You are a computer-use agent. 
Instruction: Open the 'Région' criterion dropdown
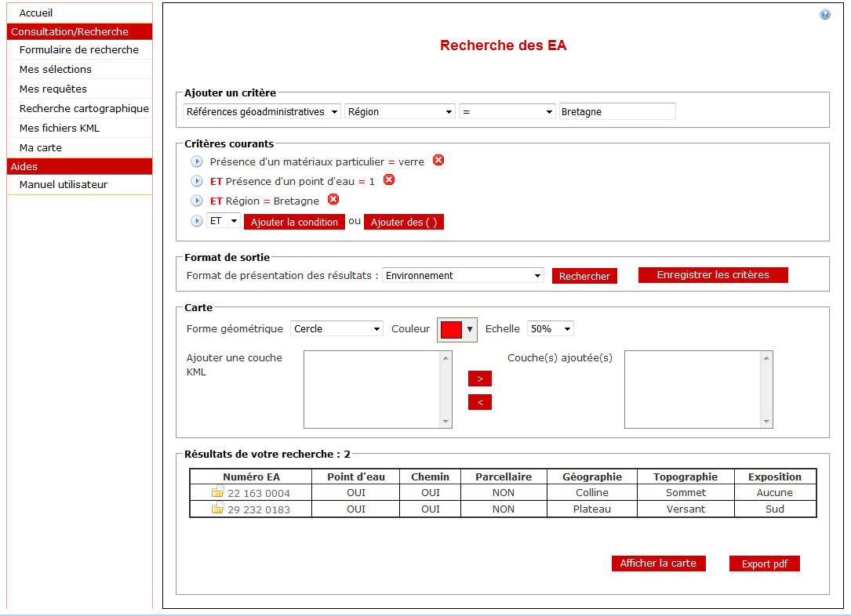coord(400,112)
